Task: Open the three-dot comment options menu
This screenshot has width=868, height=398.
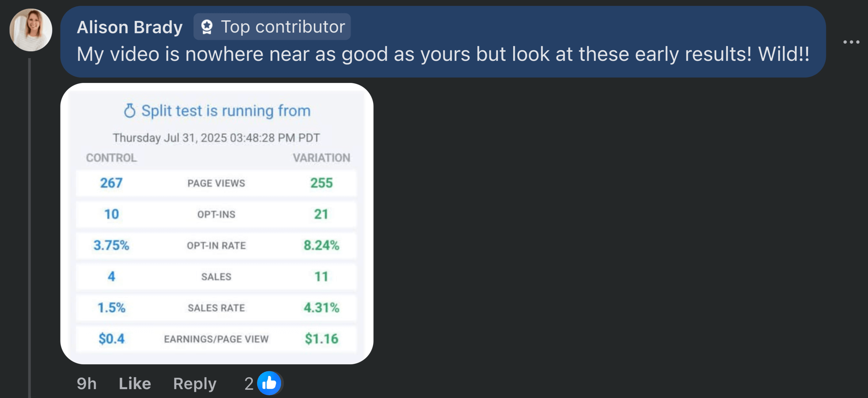Action: [851, 42]
